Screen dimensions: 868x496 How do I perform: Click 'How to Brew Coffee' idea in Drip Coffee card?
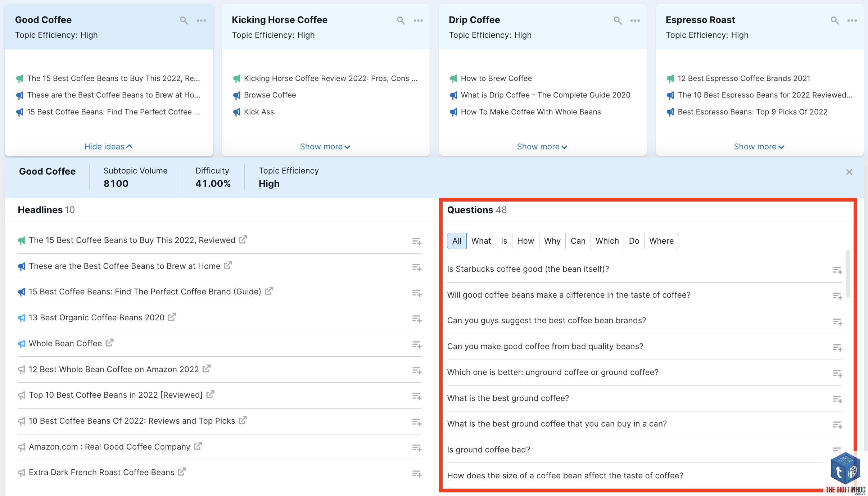(x=496, y=78)
